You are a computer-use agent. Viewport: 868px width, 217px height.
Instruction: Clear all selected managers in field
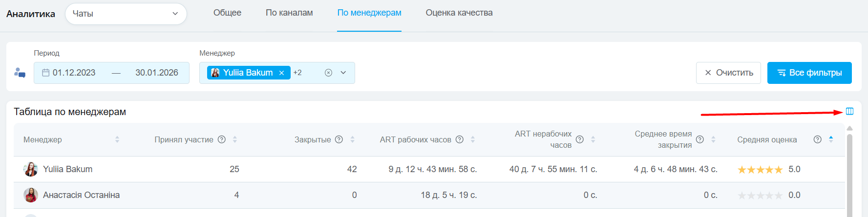pos(328,73)
